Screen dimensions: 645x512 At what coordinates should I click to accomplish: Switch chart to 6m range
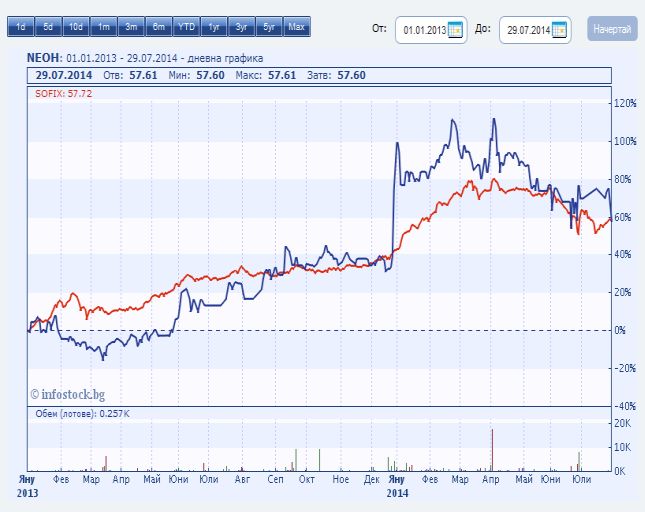point(159,27)
